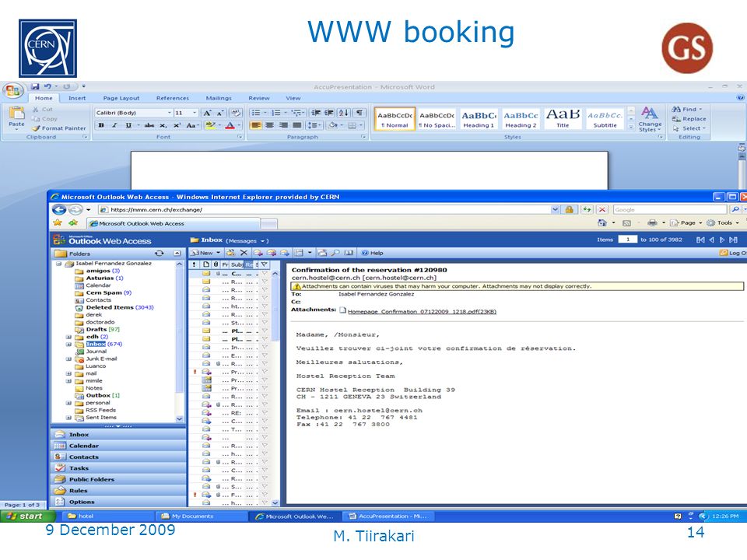Apply Bold formatting in Word
The width and height of the screenshot is (747, 560).
click(x=101, y=125)
